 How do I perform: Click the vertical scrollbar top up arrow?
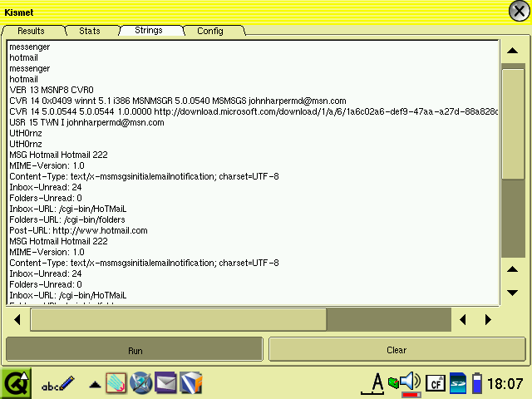513,51
